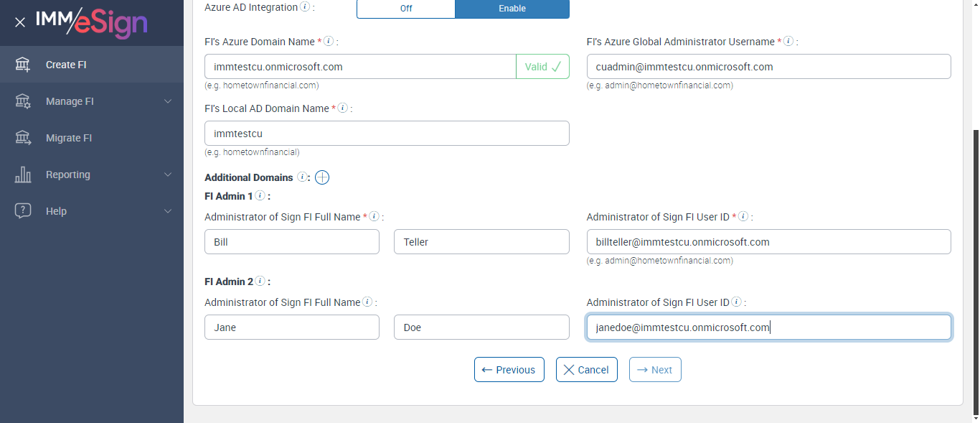
Task: Click the hometownfinancial.com example text
Action: (262, 85)
